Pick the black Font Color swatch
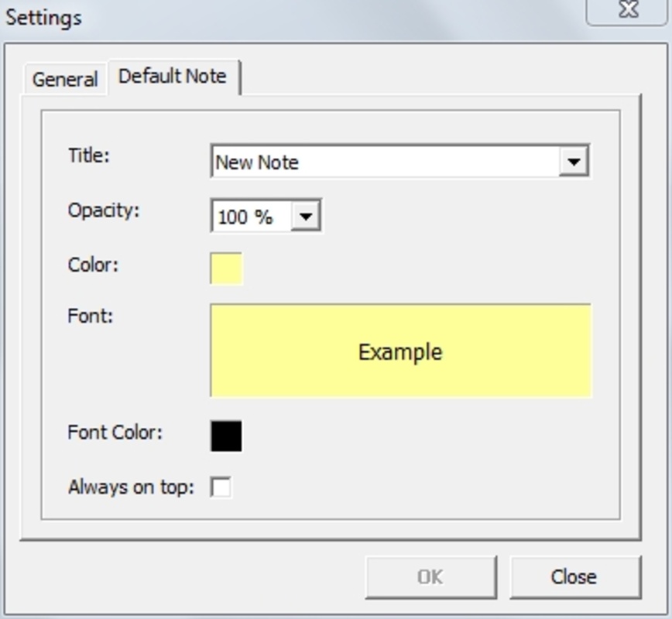 tap(226, 436)
